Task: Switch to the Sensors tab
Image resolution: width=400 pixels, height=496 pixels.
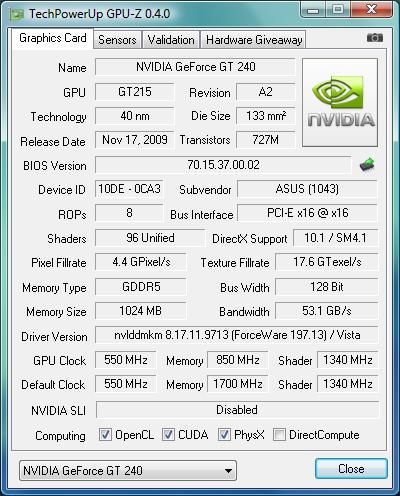Action: [117, 40]
